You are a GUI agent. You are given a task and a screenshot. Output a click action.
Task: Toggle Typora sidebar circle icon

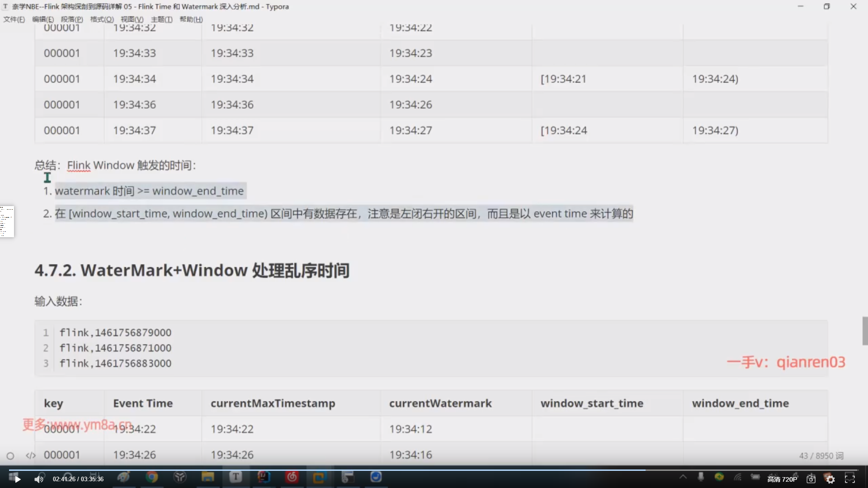click(10, 456)
